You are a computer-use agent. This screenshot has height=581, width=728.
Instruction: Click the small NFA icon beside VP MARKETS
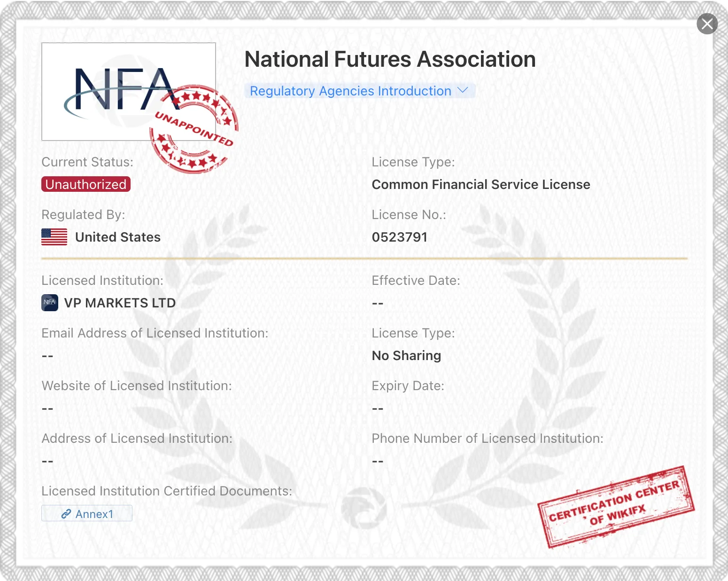coord(50,303)
